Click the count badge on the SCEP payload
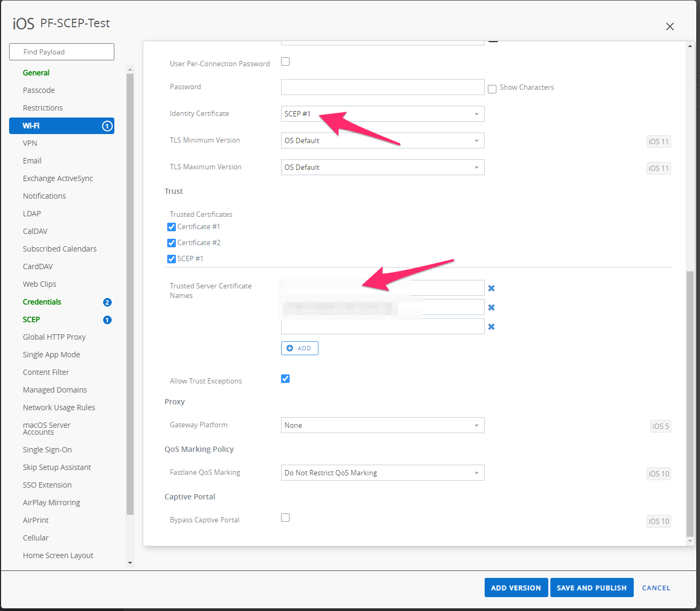 [x=107, y=320]
